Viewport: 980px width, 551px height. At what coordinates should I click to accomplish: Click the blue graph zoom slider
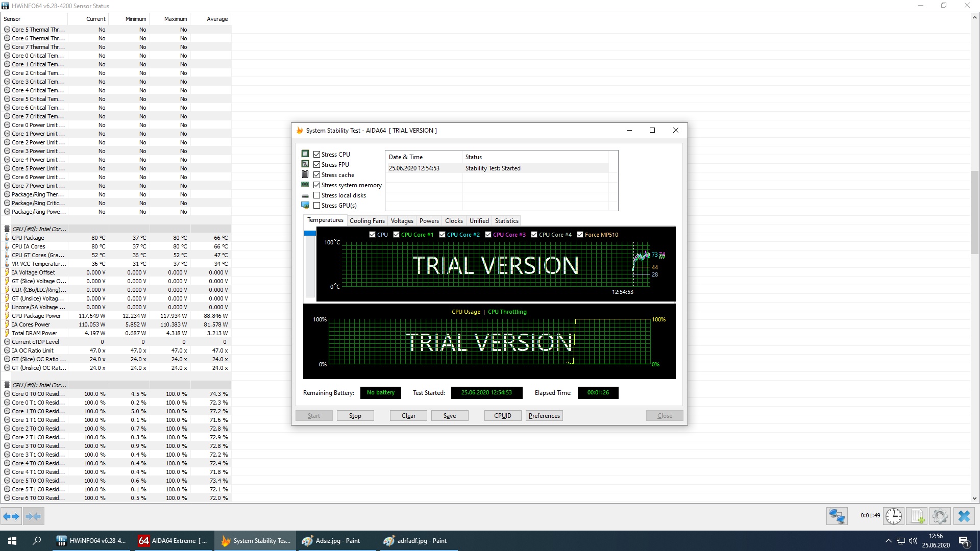point(310,233)
